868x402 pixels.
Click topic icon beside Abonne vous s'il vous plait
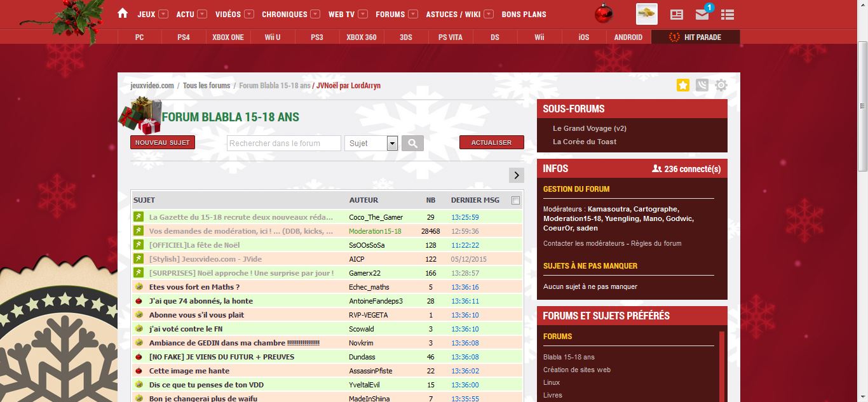(x=139, y=314)
